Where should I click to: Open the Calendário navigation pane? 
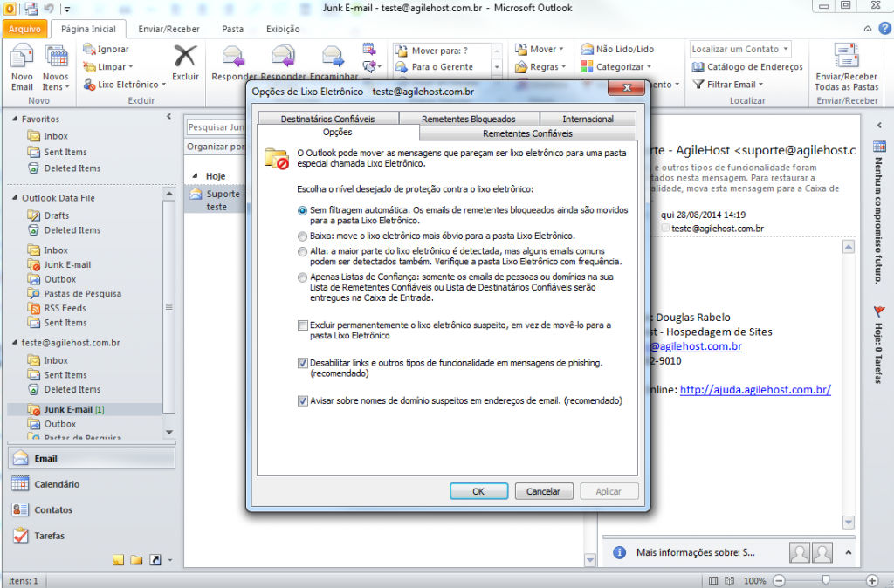click(91, 483)
